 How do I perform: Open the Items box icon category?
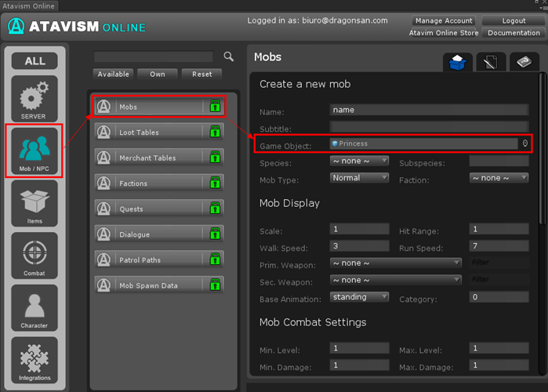(x=34, y=203)
